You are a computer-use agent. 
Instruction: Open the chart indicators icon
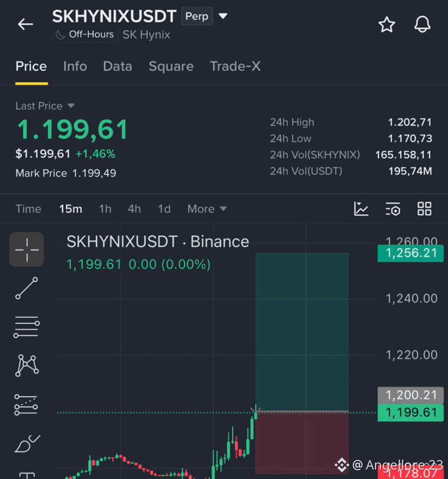[361, 209]
